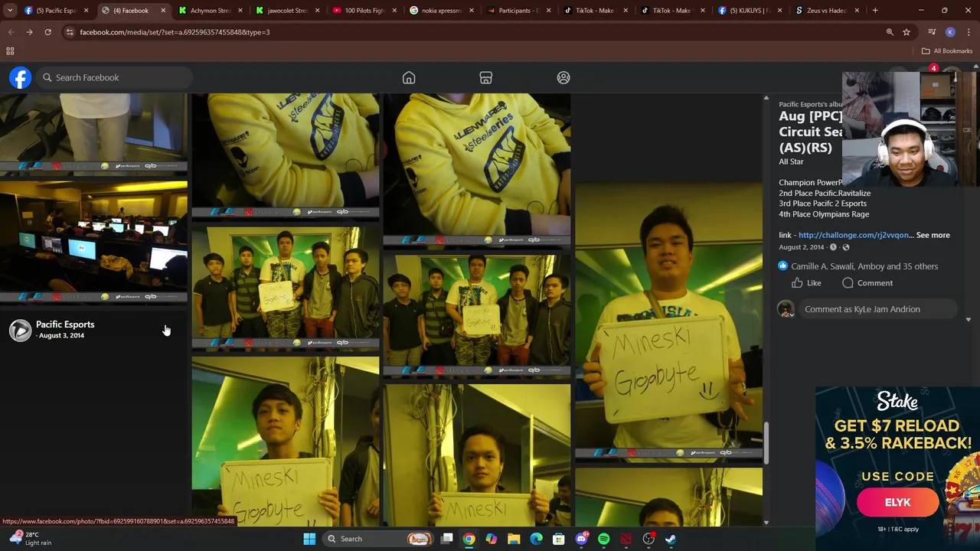Switch to the 100 Pilots Fight YouTube tab
Viewport: 980px width, 551px height.
point(363,11)
